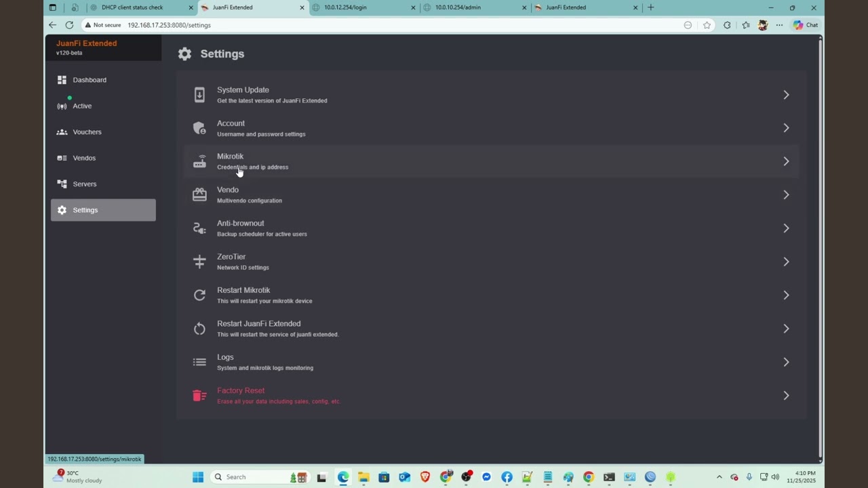
Task: Open the Dashboard page from sidebar
Action: 103,80
